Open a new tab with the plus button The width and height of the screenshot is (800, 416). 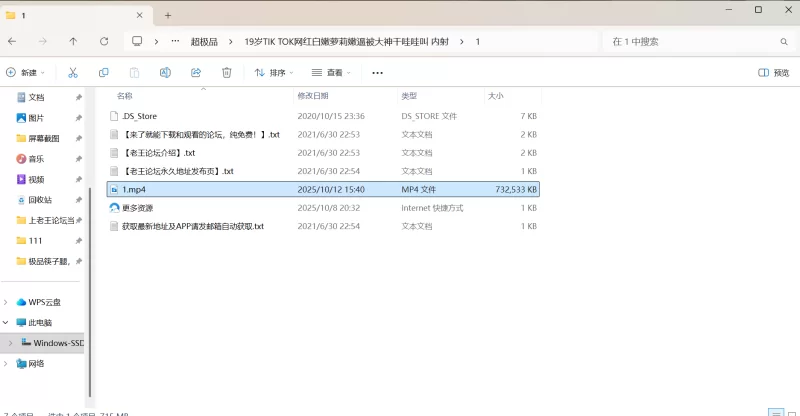pos(168,15)
